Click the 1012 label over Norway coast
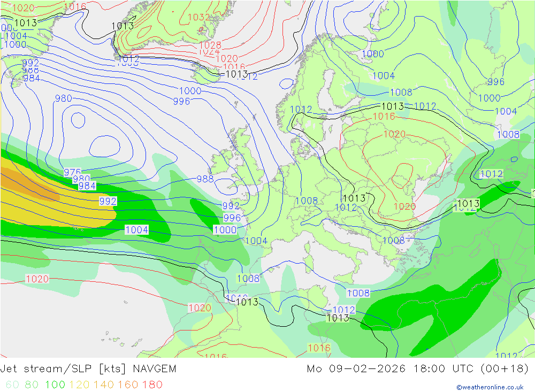 [301, 109]
